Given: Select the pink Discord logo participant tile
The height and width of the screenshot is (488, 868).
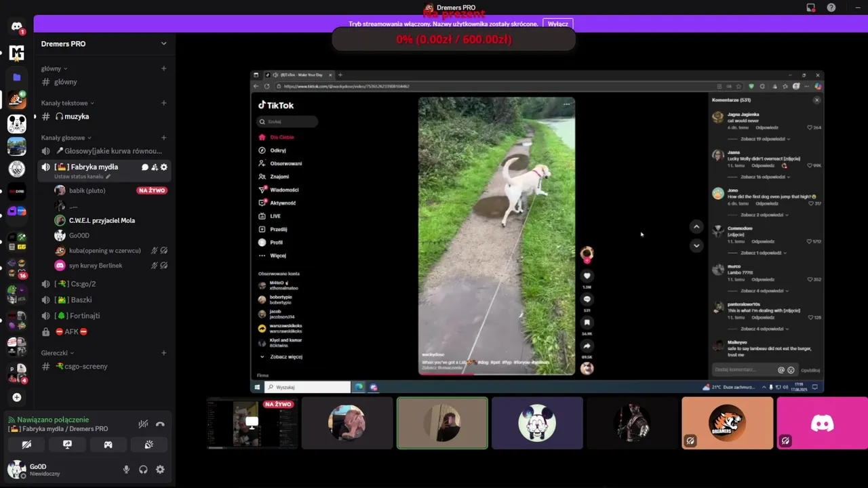Looking at the screenshot, I should [822, 423].
